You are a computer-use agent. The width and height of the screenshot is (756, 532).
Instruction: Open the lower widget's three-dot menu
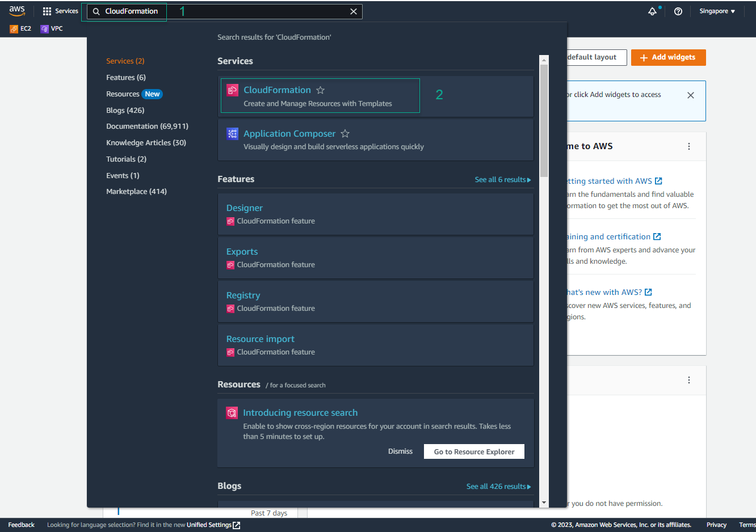tap(689, 380)
